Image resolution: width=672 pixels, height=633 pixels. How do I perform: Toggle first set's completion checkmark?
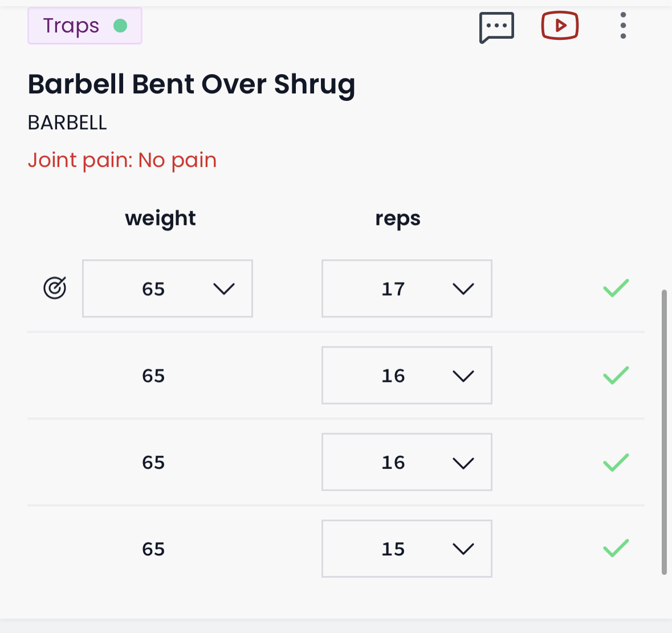coord(616,288)
